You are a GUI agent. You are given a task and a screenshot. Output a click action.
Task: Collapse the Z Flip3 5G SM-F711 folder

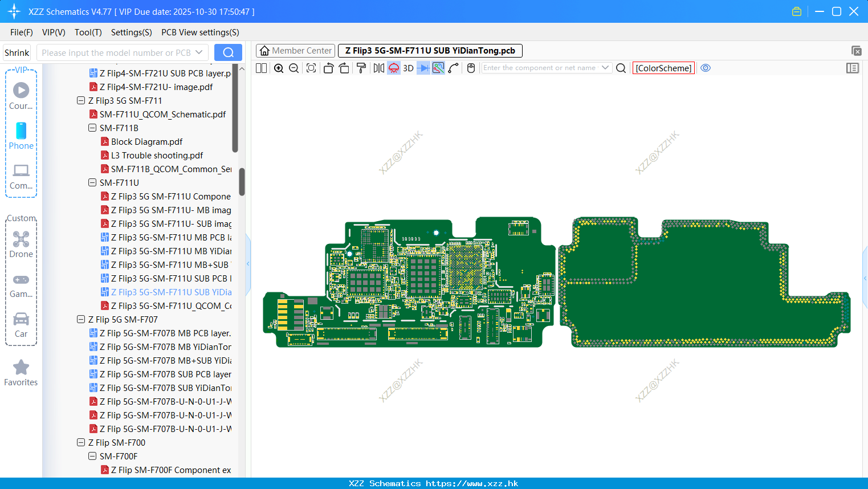pos(81,100)
